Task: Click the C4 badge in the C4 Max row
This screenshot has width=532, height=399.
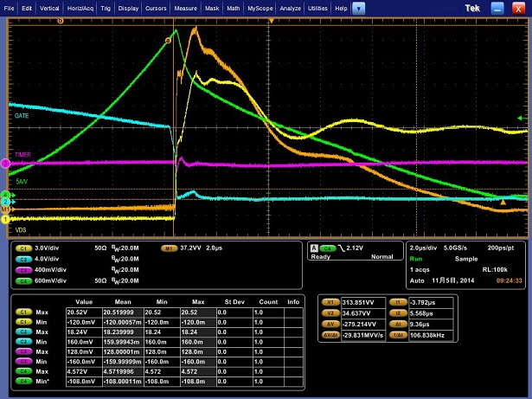Action: pyautogui.click(x=23, y=371)
